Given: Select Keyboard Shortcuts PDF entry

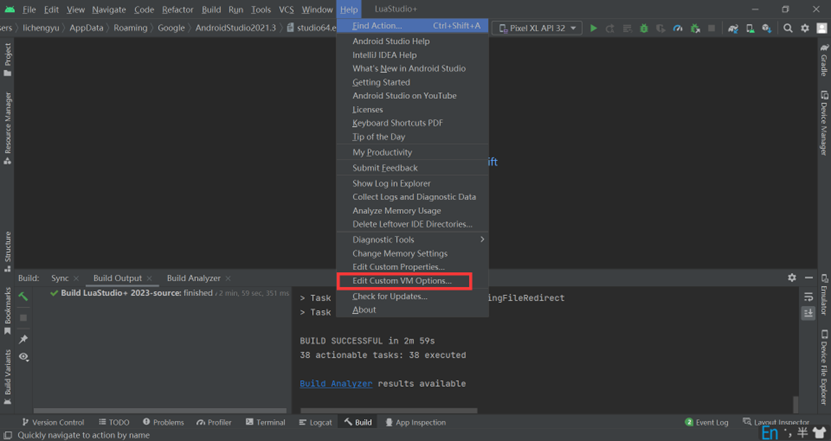Looking at the screenshot, I should 412,123.
